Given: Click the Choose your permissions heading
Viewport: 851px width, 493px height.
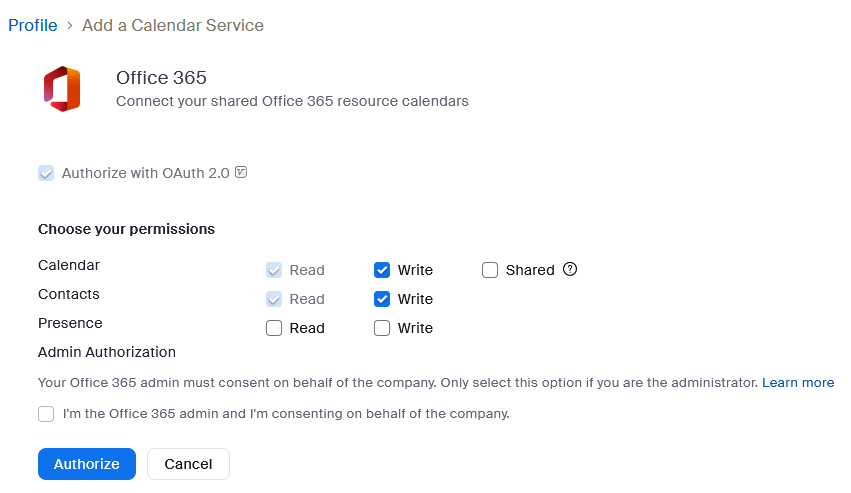Looking at the screenshot, I should [126, 229].
